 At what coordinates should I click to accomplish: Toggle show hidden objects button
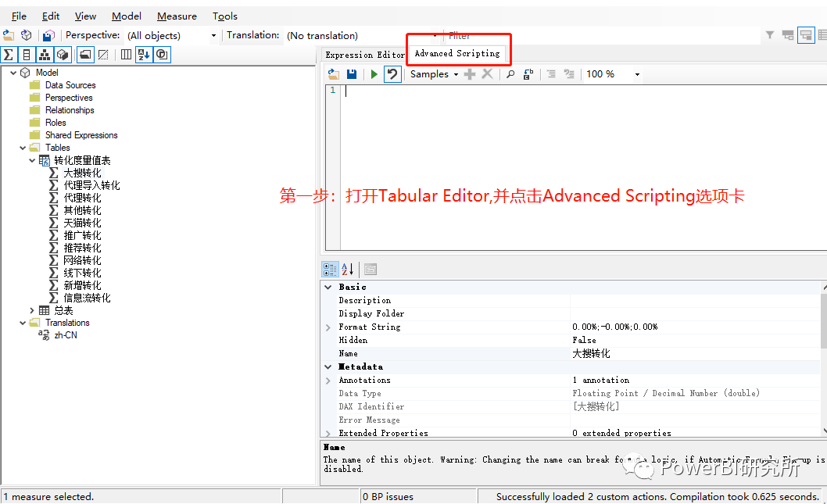pos(103,54)
